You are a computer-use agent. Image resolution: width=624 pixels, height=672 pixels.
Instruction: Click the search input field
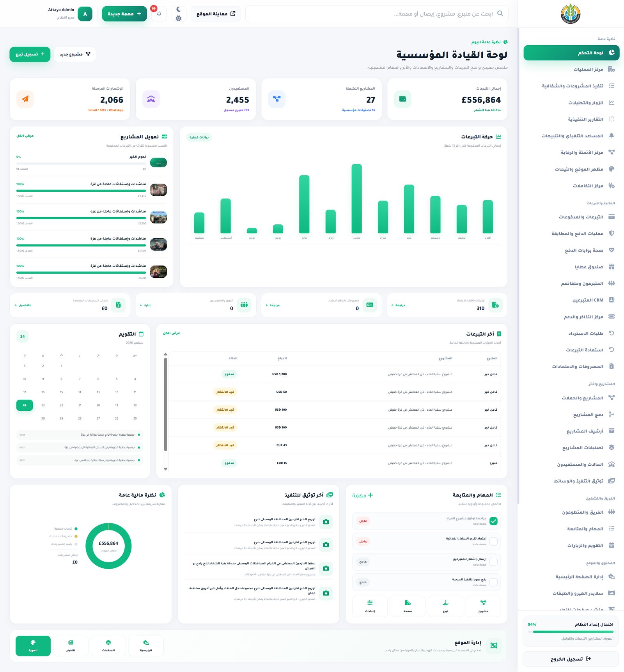[377, 14]
